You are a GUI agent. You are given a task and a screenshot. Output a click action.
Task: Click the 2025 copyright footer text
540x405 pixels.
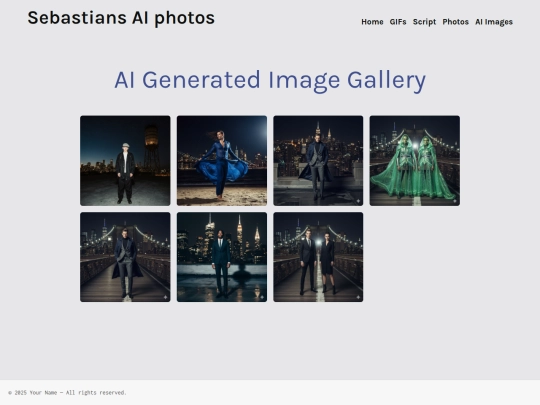[68, 393]
